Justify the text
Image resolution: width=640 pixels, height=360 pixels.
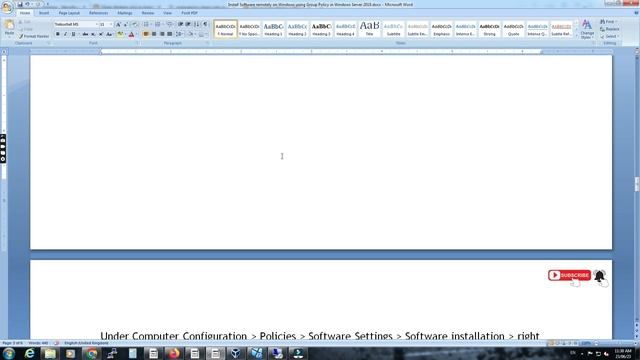(x=169, y=34)
